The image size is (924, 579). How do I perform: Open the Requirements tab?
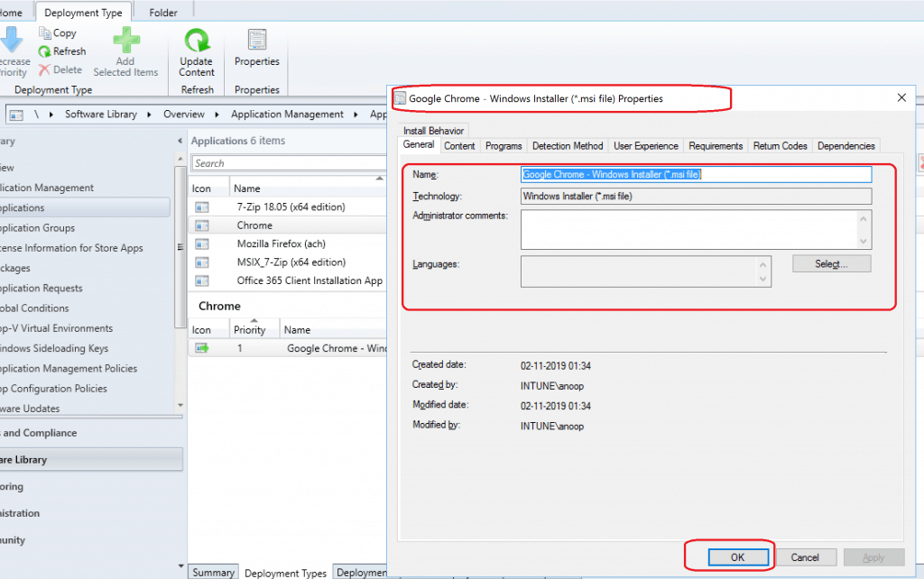716,146
